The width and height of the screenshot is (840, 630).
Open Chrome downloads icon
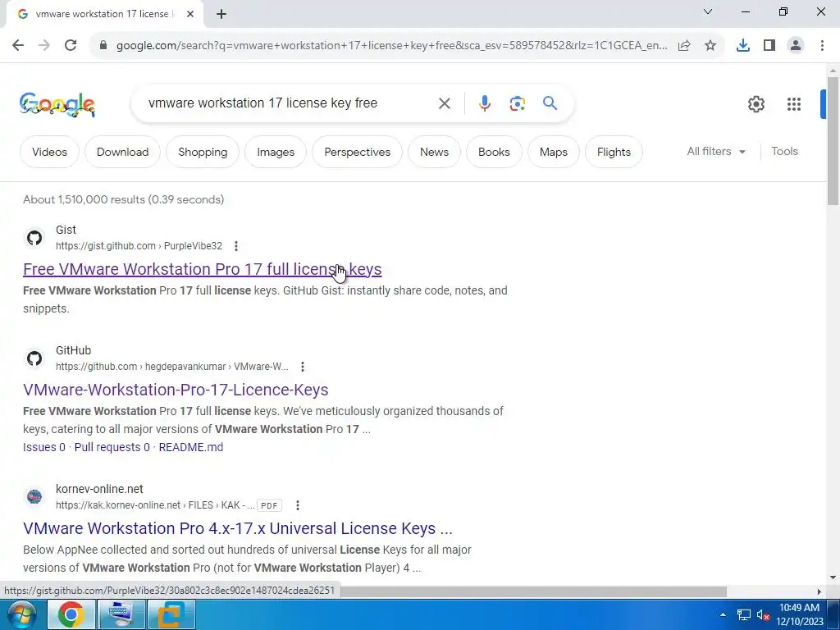click(x=743, y=46)
